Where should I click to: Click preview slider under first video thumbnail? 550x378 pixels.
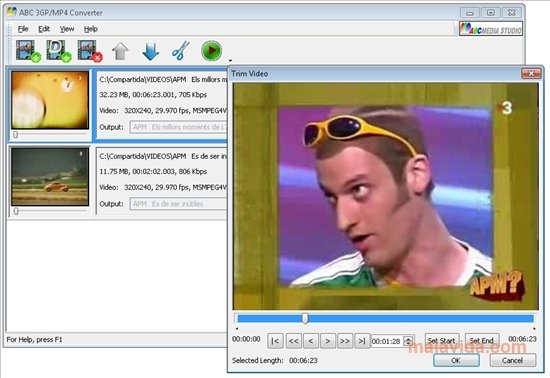point(50,134)
